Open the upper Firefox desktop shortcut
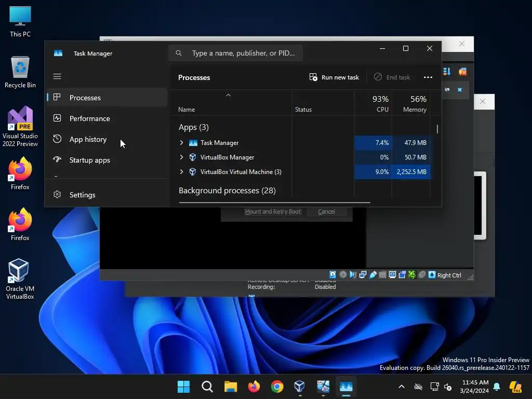Screen dimensions: 532x399 [20, 174]
